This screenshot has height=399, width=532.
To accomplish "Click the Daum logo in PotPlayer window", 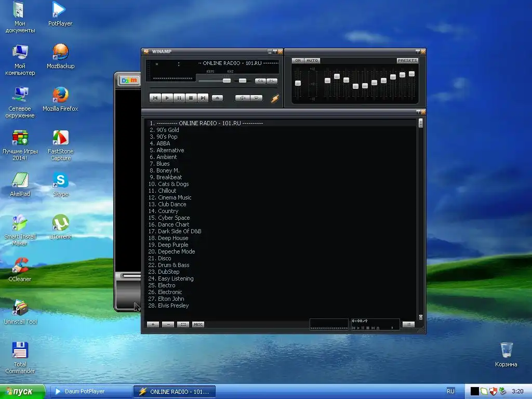I will pos(129,81).
